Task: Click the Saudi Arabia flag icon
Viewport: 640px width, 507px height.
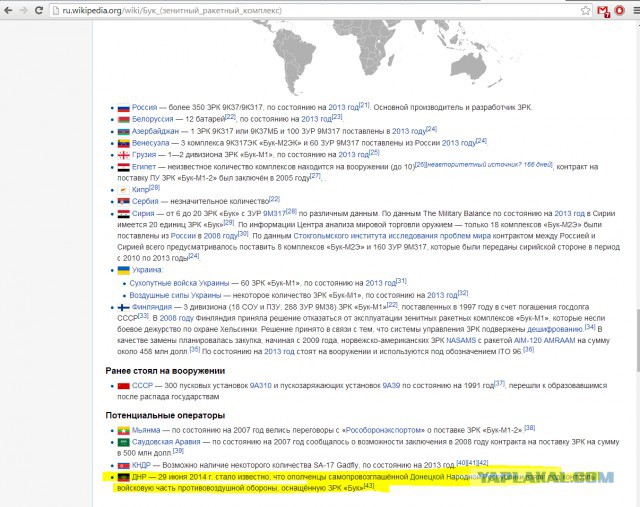Action: (123, 442)
